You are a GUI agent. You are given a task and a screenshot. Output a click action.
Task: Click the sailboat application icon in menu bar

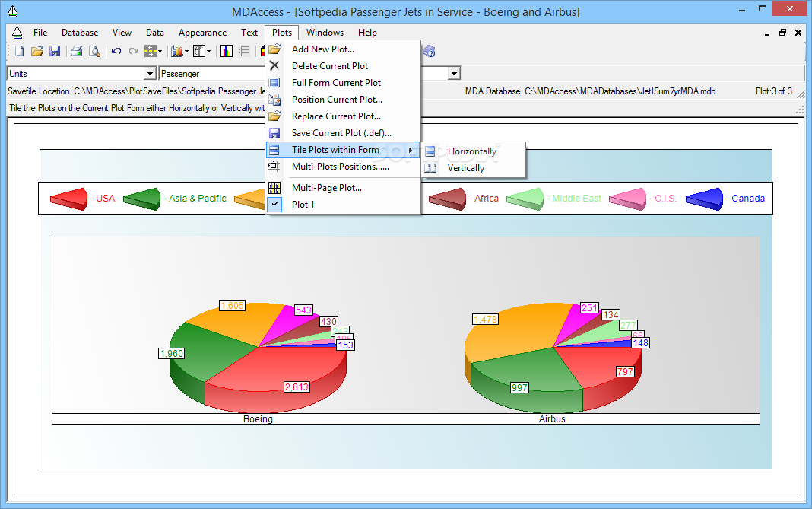tap(17, 33)
